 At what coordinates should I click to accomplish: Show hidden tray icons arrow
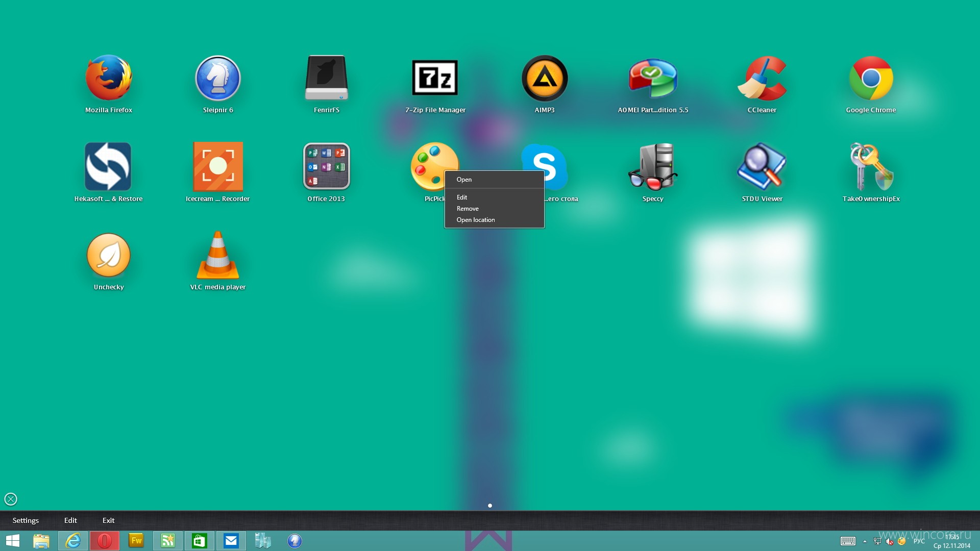coord(865,541)
